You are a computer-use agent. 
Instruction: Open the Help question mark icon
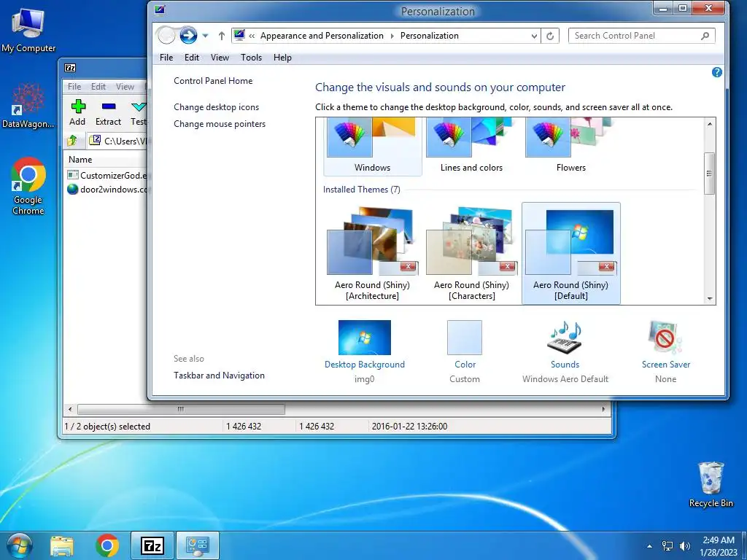click(716, 72)
